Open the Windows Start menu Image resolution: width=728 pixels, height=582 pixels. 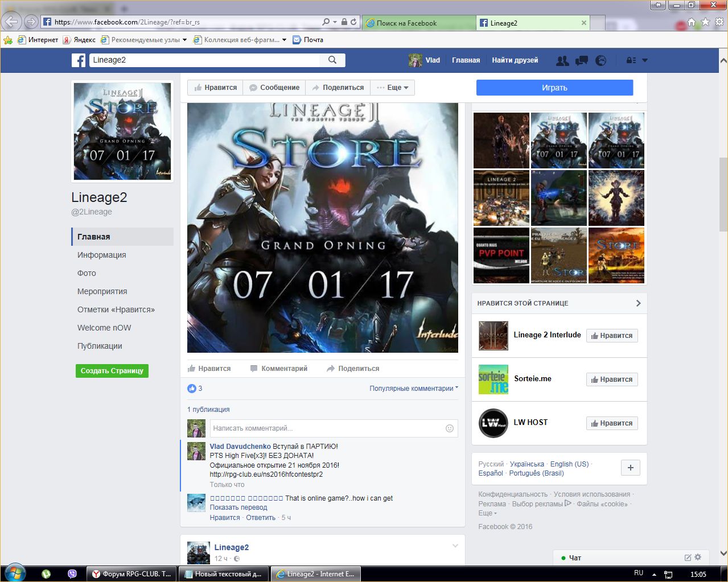click(15, 573)
